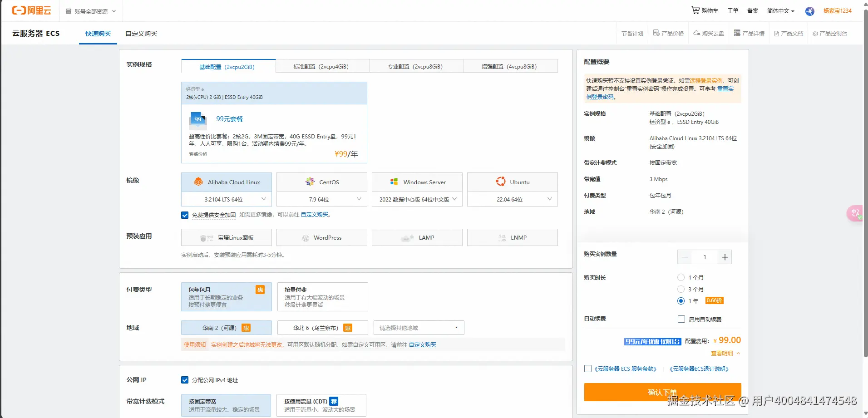Click the floating translate widget icon
The height and width of the screenshot is (418, 868).
855,213
